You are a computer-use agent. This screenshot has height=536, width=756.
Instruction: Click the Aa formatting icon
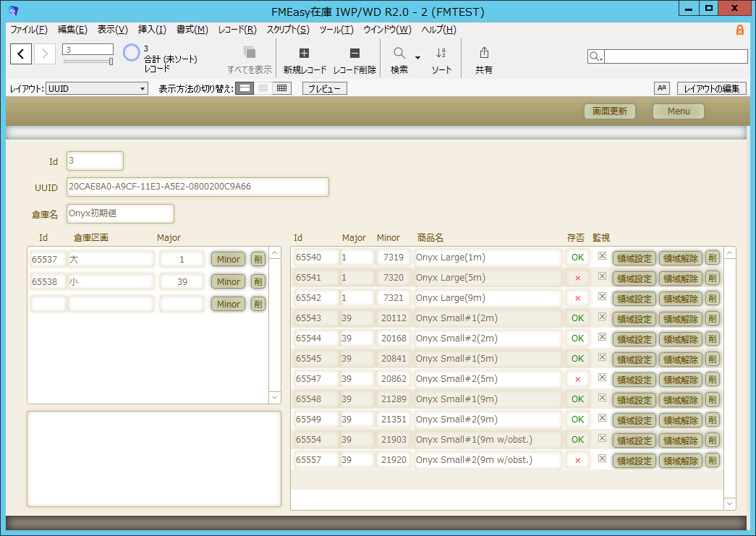[661, 88]
